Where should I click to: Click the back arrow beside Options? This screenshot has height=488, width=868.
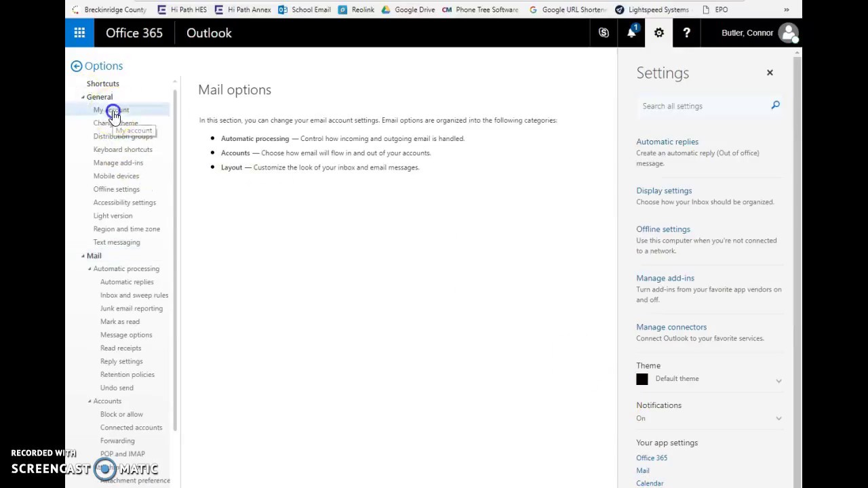[77, 66]
